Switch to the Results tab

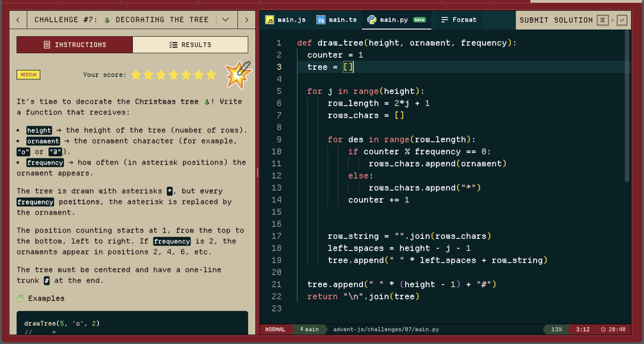click(191, 45)
